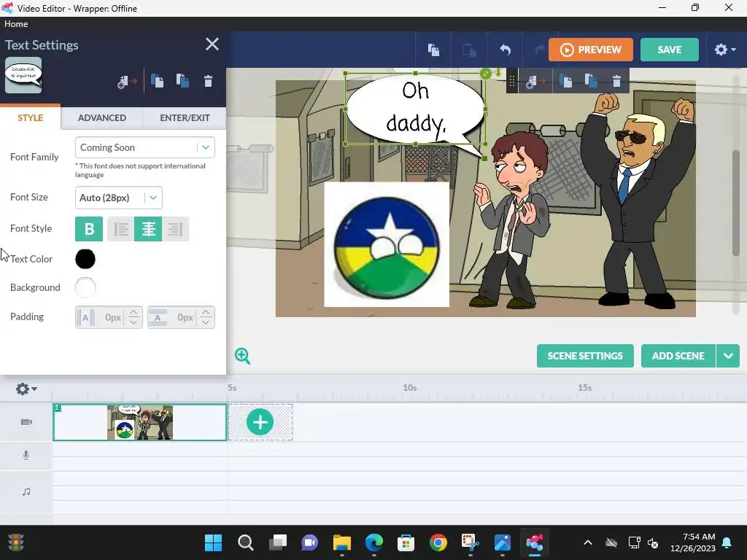Click the 10s timeline ruler marker
The height and width of the screenshot is (560, 747).
(410, 388)
